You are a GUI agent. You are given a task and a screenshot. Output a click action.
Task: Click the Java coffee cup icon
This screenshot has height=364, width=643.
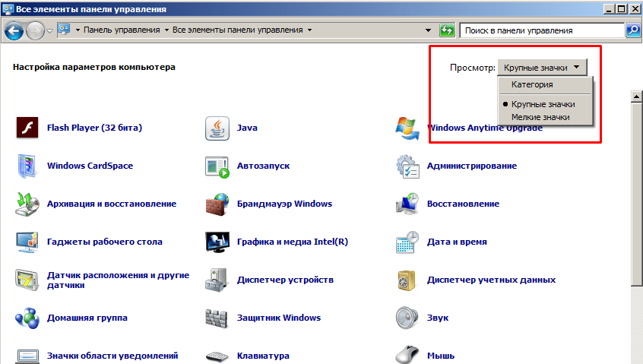click(217, 128)
